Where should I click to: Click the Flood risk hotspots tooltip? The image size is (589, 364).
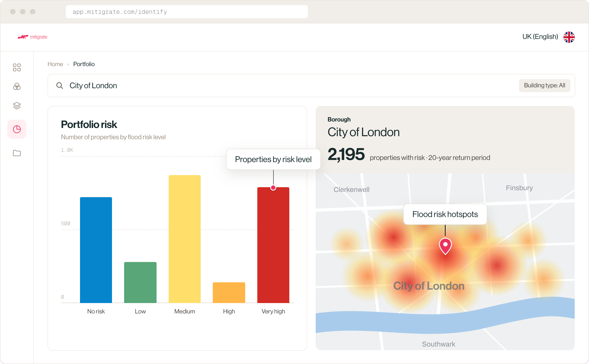[445, 214]
